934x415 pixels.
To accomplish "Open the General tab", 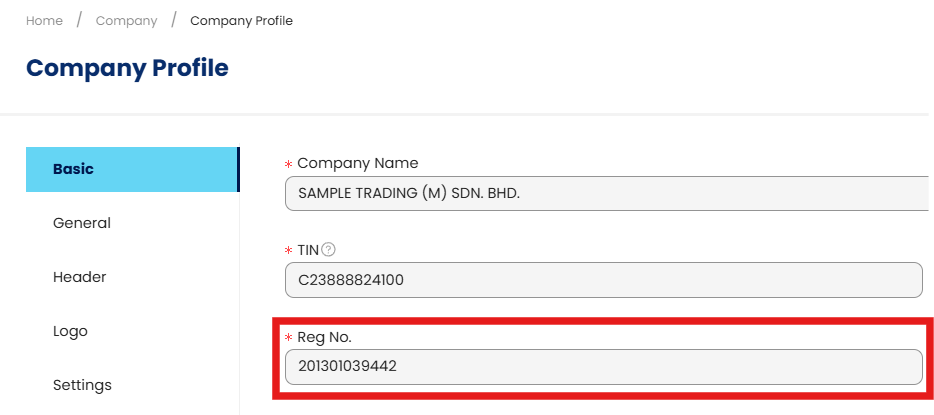I will coord(82,223).
